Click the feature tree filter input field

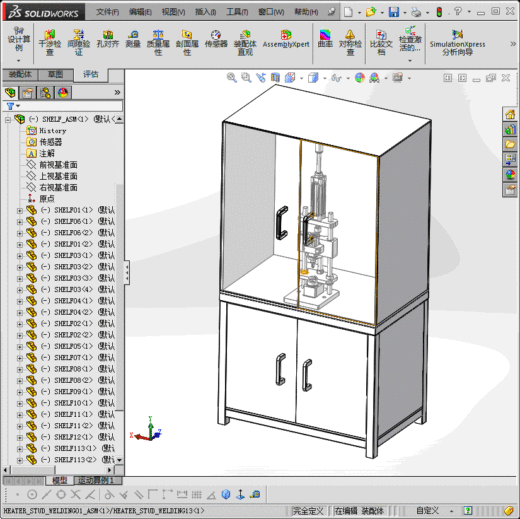(x=71, y=106)
